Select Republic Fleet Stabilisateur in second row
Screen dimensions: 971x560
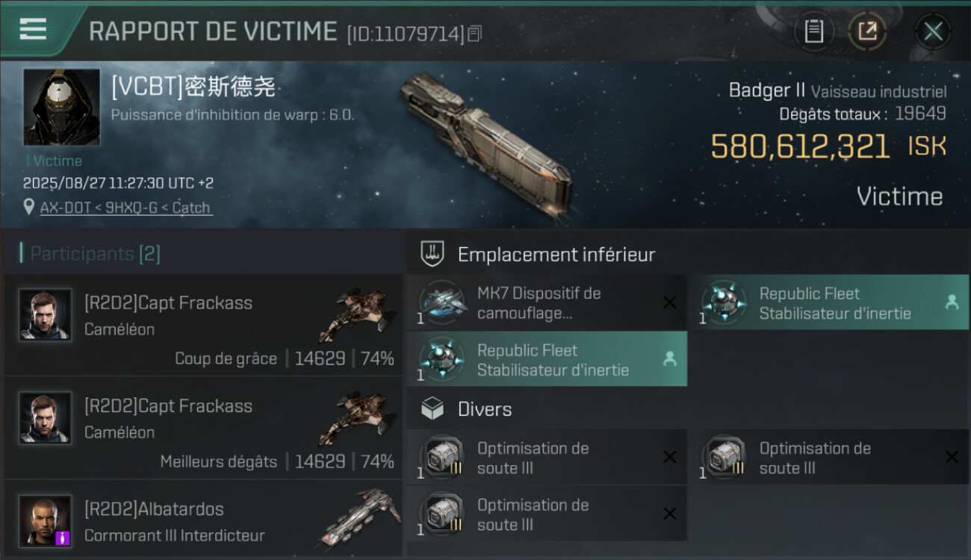tap(547, 359)
